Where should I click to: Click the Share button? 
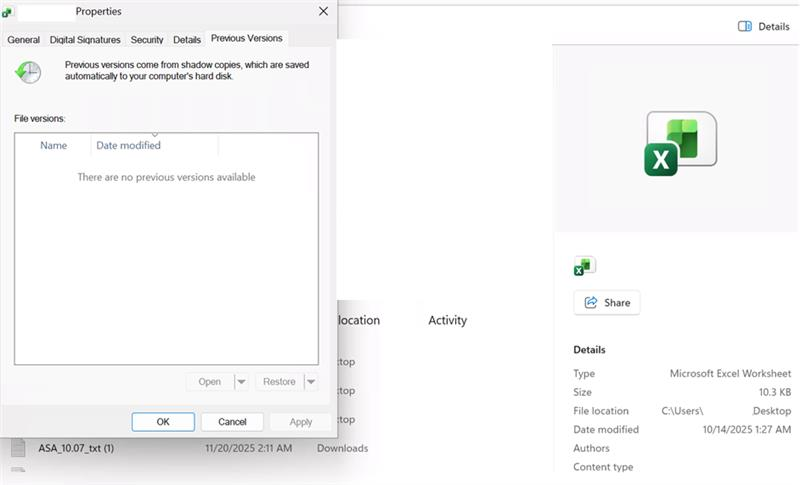click(607, 303)
